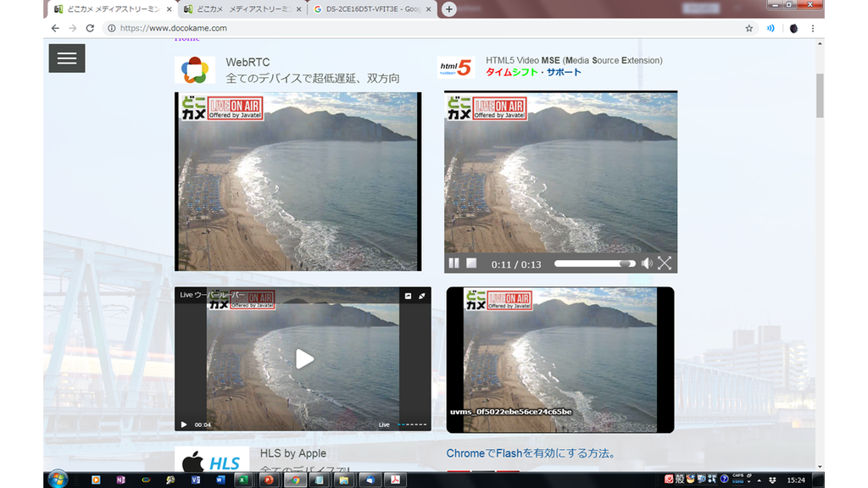Image resolution: width=868 pixels, height=488 pixels.
Task: Click the WebRTC logo icon
Action: click(195, 70)
